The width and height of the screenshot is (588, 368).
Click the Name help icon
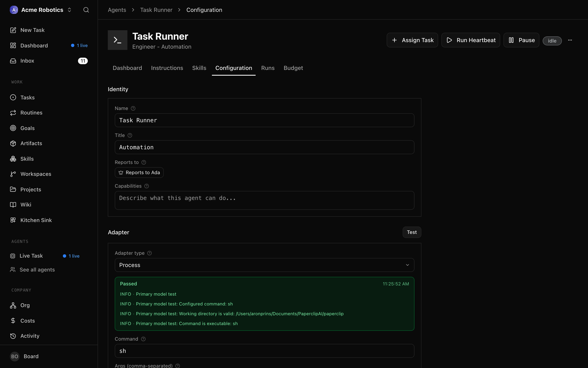coord(133,109)
